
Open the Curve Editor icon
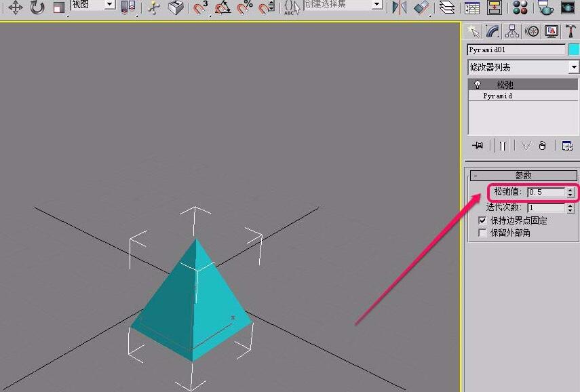pos(472,7)
